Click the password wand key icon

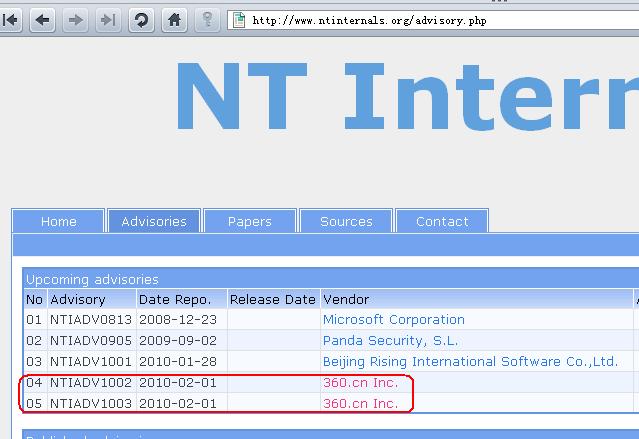207,19
